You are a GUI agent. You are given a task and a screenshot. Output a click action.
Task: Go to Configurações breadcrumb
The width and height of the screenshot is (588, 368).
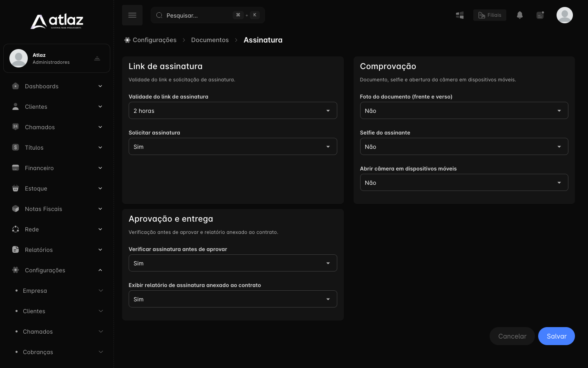point(154,40)
